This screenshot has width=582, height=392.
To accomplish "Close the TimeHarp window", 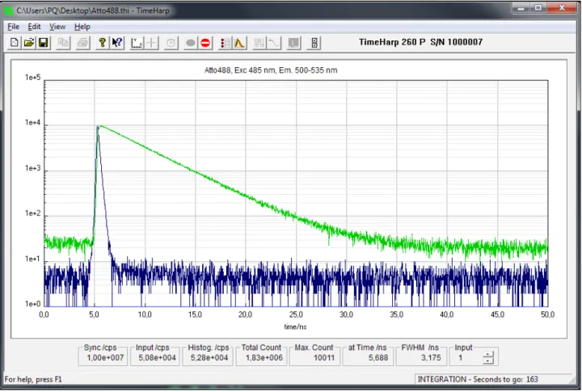I will tap(562, 8).
